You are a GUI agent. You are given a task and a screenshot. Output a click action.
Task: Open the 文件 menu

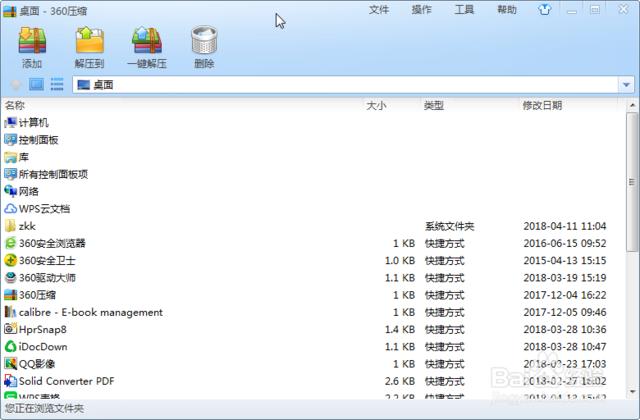point(379,10)
